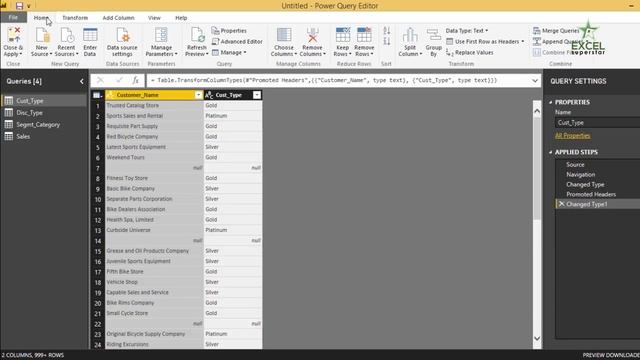The width and height of the screenshot is (640, 360).
Task: Switch to the Add Column tab
Action: pos(118,18)
